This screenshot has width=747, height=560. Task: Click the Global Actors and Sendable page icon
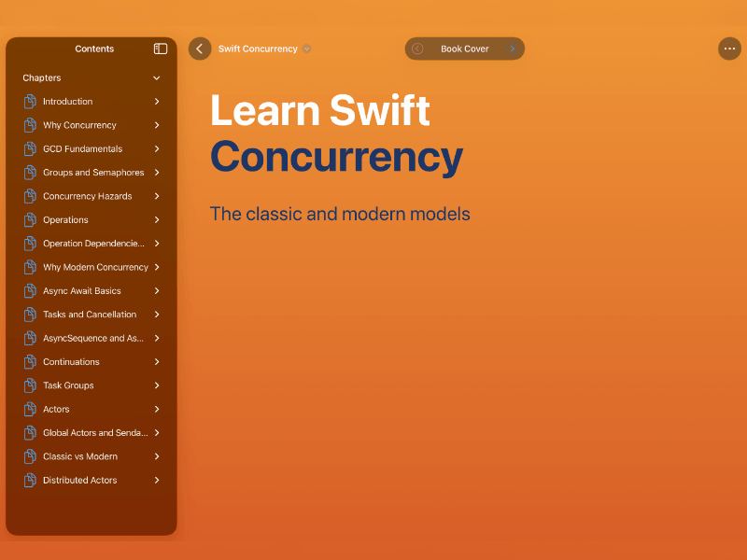30,433
